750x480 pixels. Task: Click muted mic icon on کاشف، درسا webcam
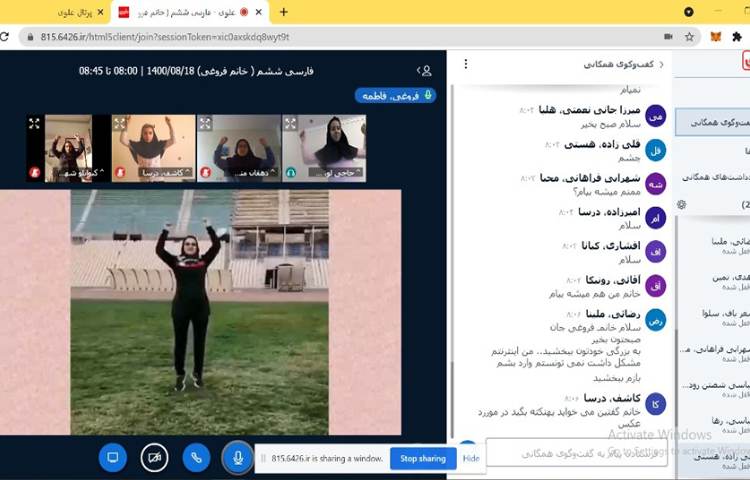point(120,172)
